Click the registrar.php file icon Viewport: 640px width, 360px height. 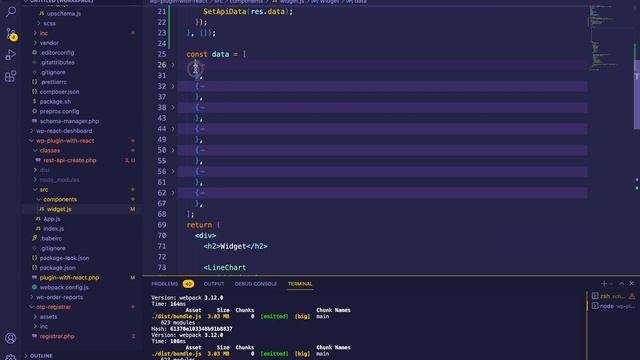click(34, 336)
